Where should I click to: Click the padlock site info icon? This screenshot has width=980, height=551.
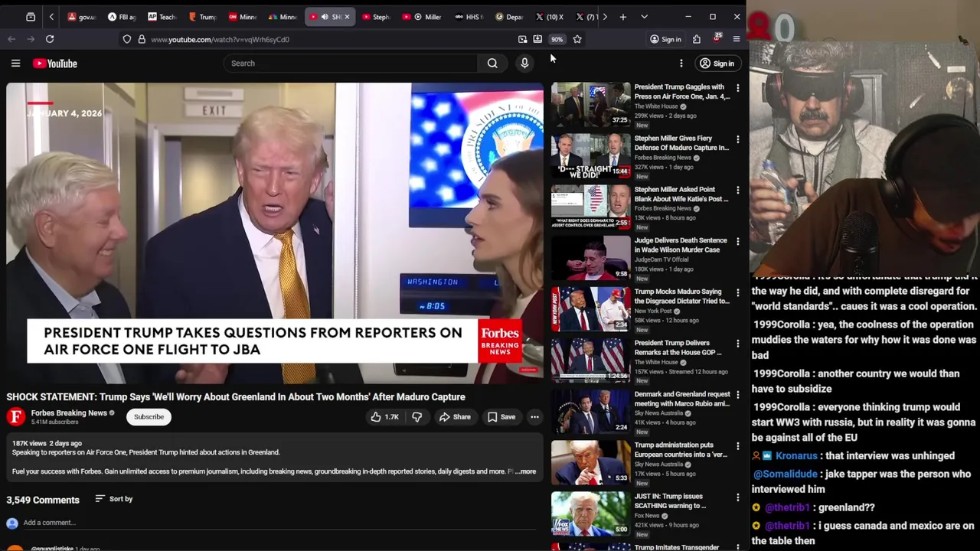[x=142, y=39]
